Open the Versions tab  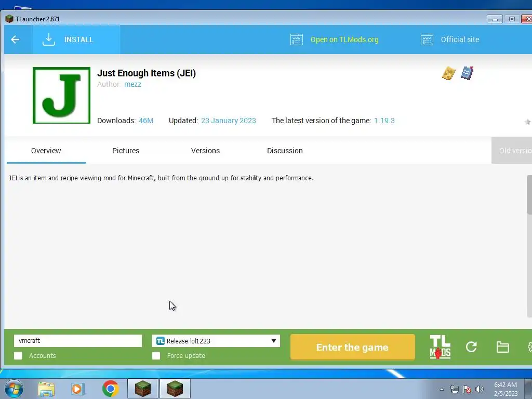[x=205, y=151]
